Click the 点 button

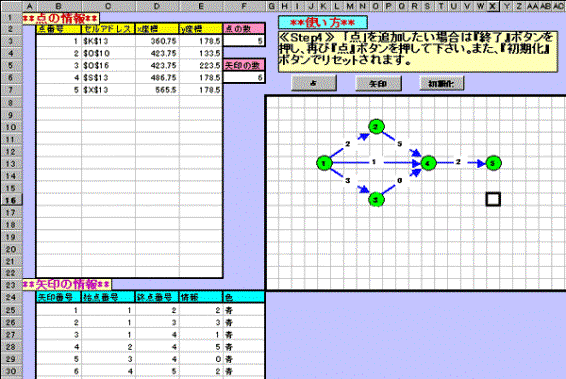[314, 83]
